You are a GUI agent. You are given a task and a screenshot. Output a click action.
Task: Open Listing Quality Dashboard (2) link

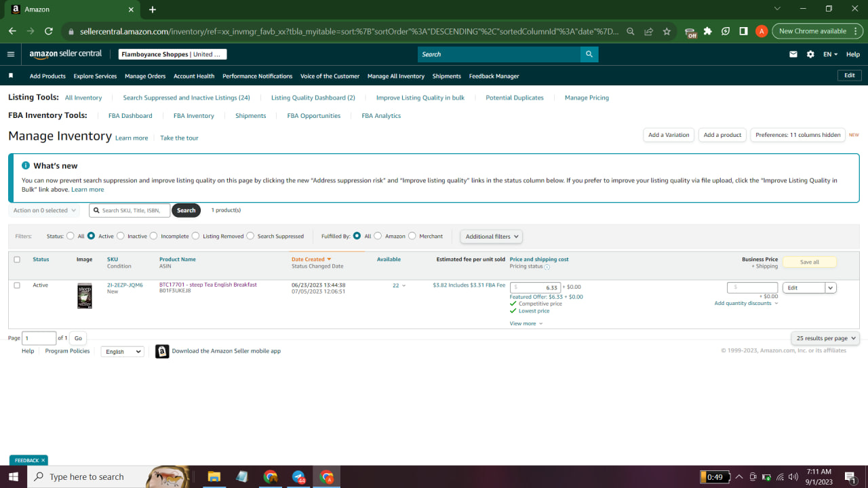313,98
